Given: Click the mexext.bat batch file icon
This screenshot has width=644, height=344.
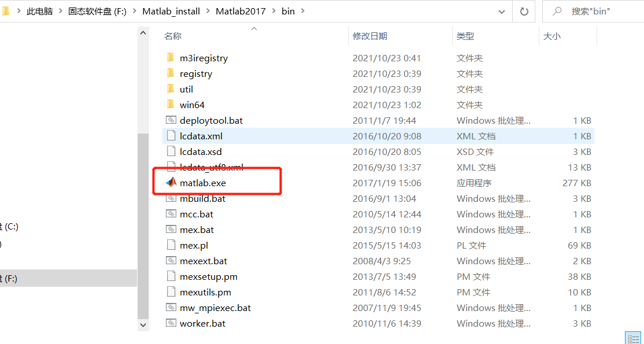Looking at the screenshot, I should [171, 261].
